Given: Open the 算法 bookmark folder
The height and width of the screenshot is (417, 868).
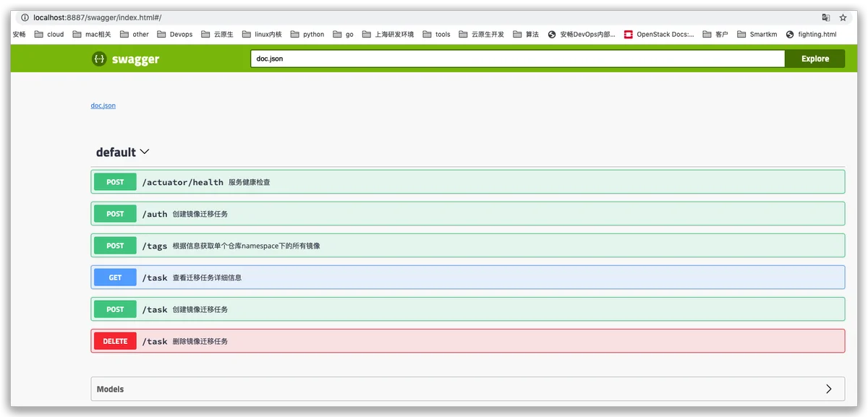Looking at the screenshot, I should tap(526, 34).
